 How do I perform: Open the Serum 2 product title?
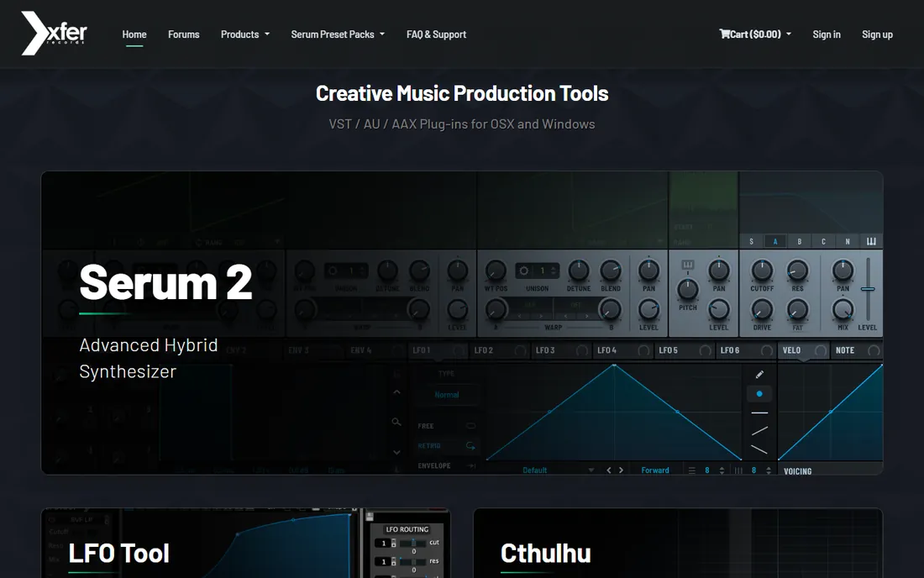click(165, 282)
